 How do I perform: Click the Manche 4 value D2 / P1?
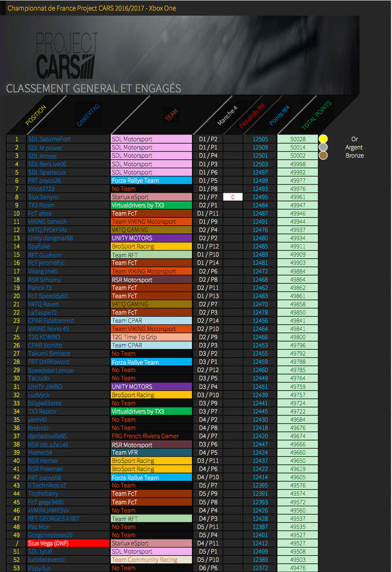coord(208,205)
